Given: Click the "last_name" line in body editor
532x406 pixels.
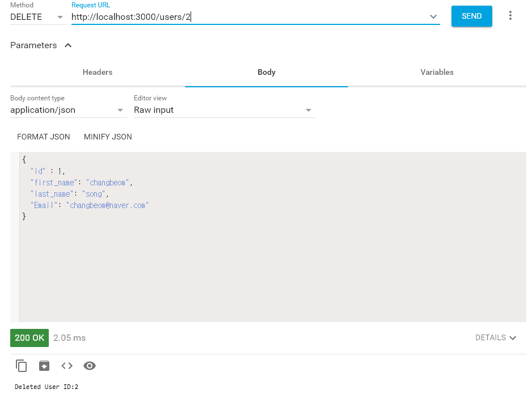Looking at the screenshot, I should 69,194.
